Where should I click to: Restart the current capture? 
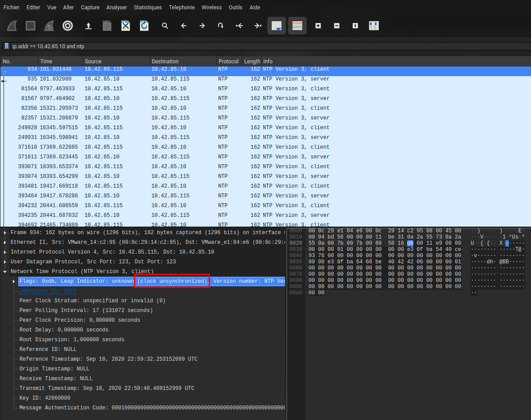click(x=49, y=25)
